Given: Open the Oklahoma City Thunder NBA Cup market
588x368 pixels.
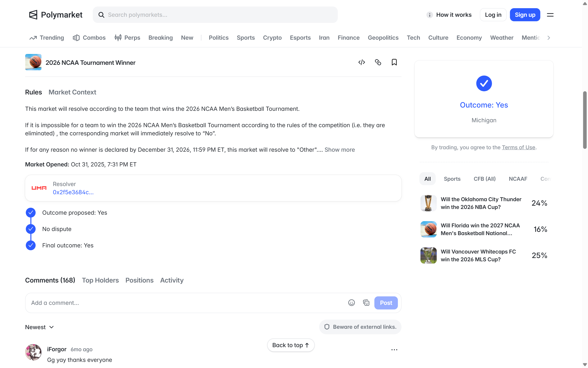Looking at the screenshot, I should click(483, 203).
